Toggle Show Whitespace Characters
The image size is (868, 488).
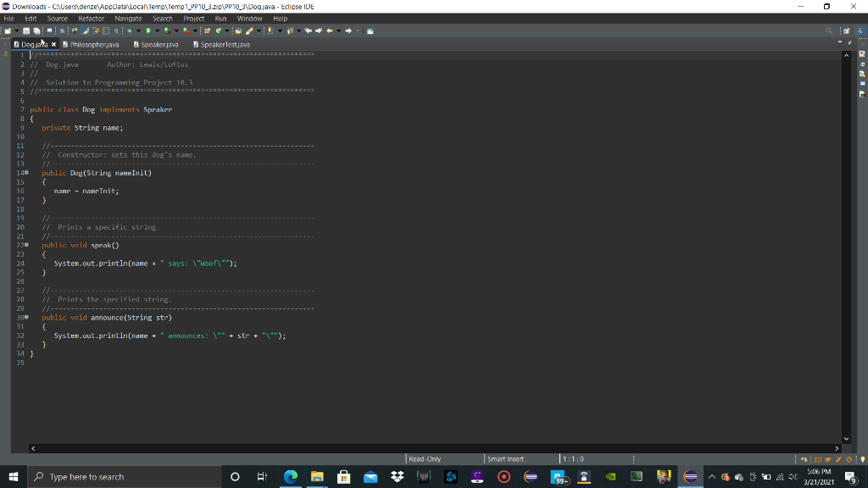116,31
